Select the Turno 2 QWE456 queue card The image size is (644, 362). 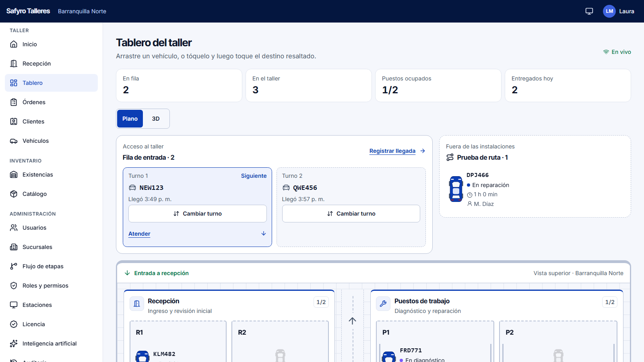click(x=351, y=207)
